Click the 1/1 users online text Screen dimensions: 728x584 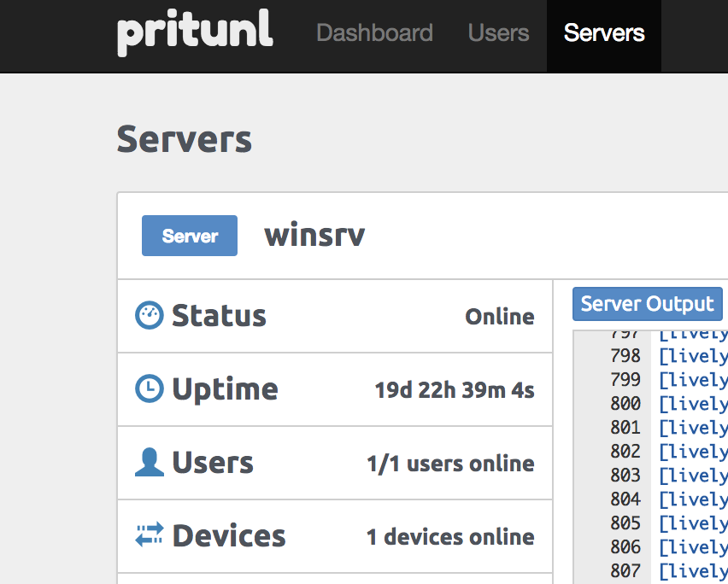pos(450,464)
